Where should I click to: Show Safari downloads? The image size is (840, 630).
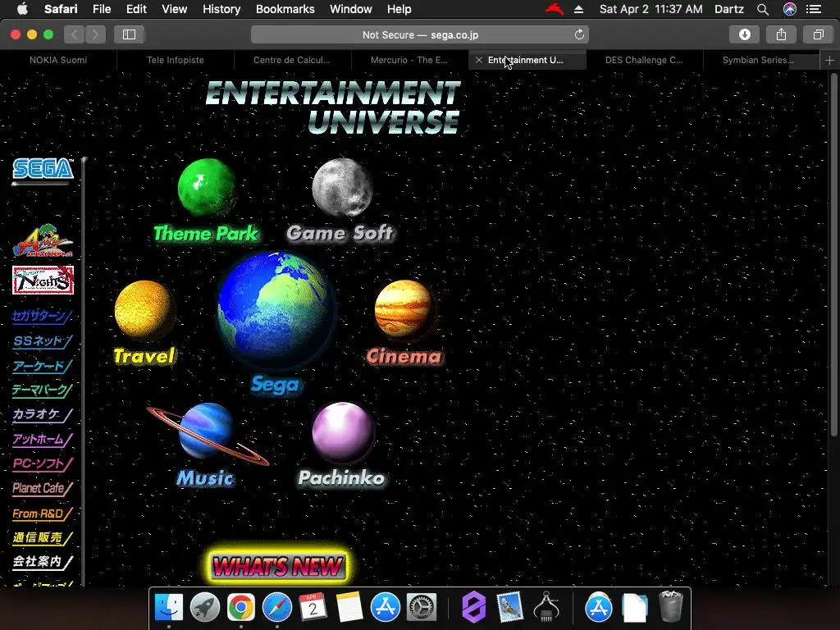745,34
